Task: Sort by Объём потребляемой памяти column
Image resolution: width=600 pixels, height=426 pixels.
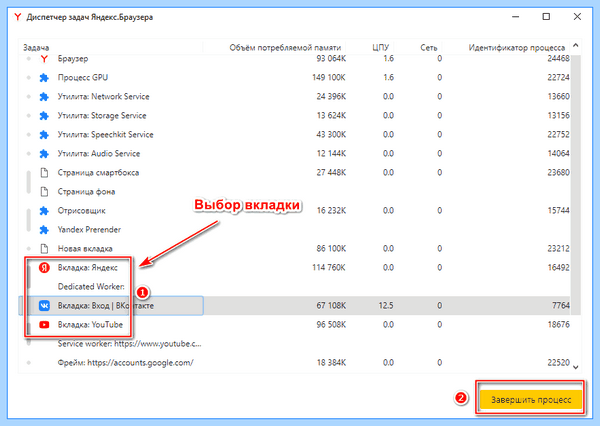Action: click(285, 47)
